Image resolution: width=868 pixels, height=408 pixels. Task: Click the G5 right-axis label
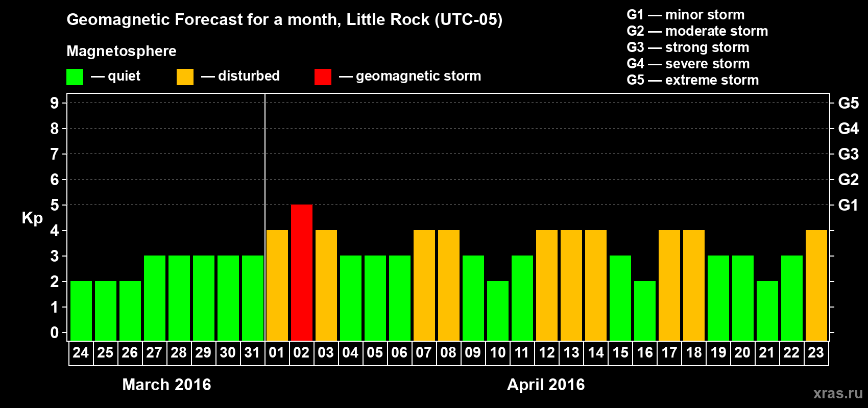(849, 103)
